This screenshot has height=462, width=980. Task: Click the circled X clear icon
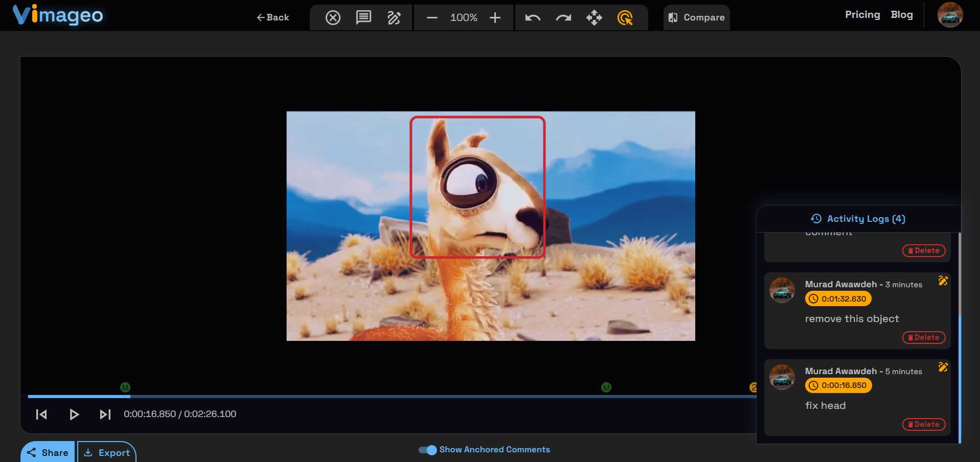333,18
